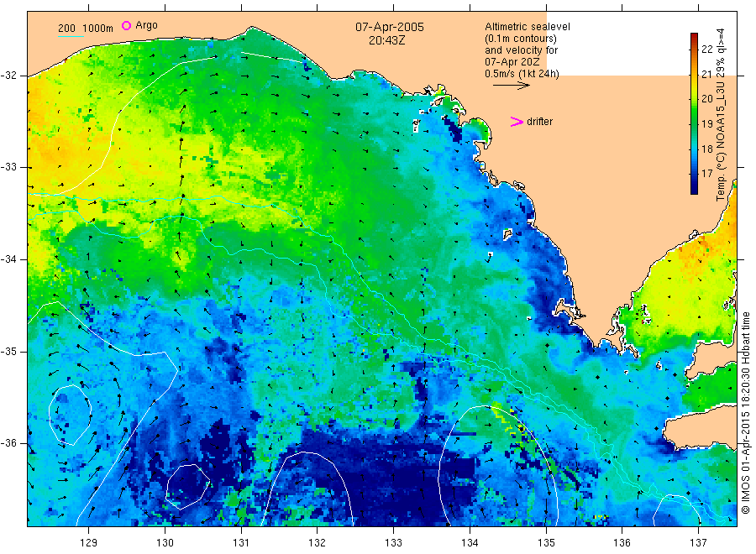The image size is (756, 554).
Task: Click the longitude label 136
Action: coord(622,543)
